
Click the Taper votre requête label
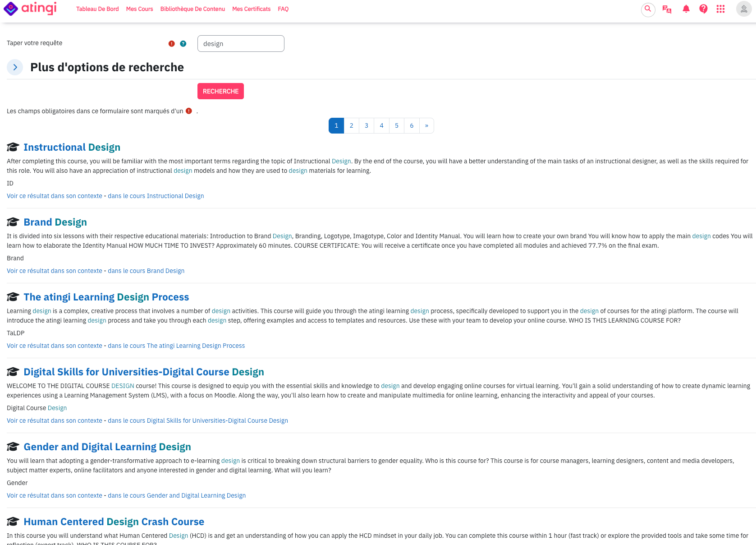pyautogui.click(x=35, y=43)
